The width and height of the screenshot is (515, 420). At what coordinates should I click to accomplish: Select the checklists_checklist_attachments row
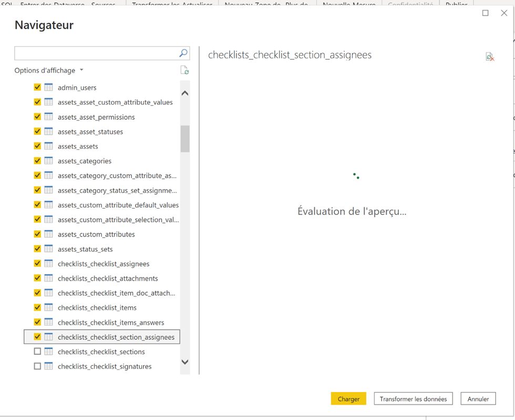pos(102,279)
